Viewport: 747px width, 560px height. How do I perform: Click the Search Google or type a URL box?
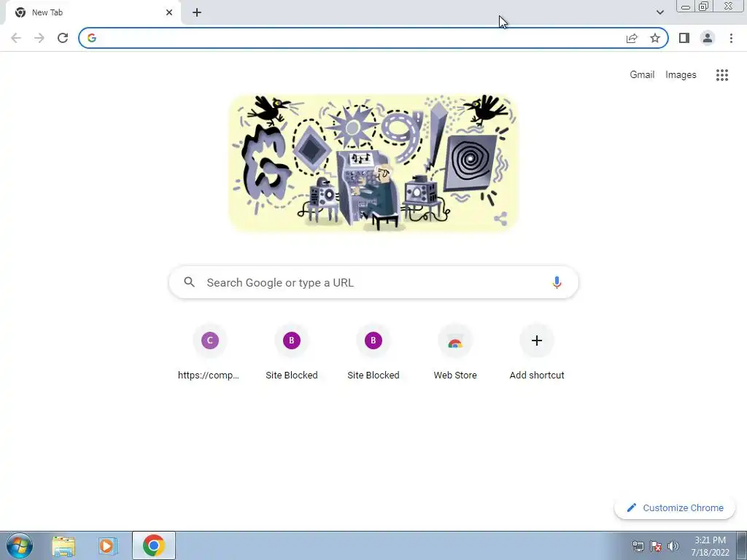tap(373, 282)
